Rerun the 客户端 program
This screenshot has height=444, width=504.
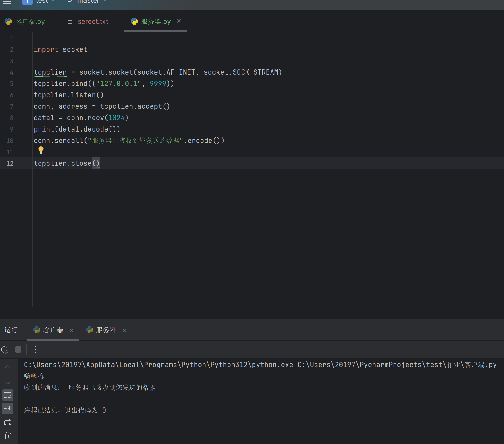5,349
